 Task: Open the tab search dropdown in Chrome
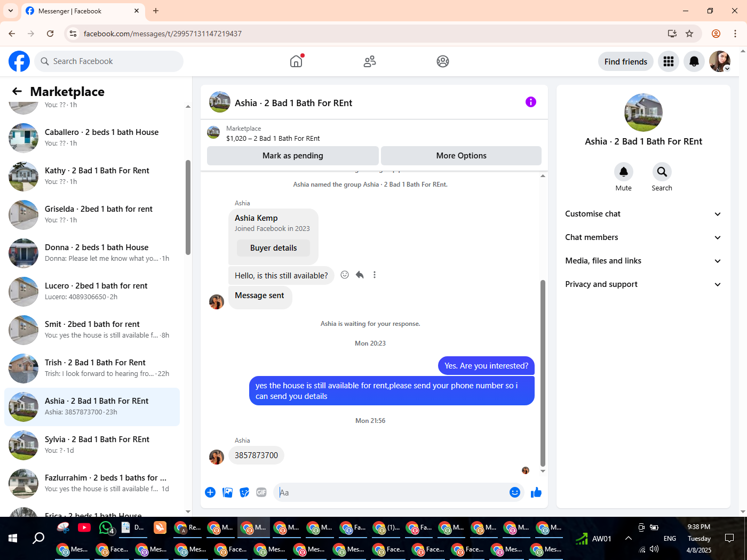click(11, 11)
